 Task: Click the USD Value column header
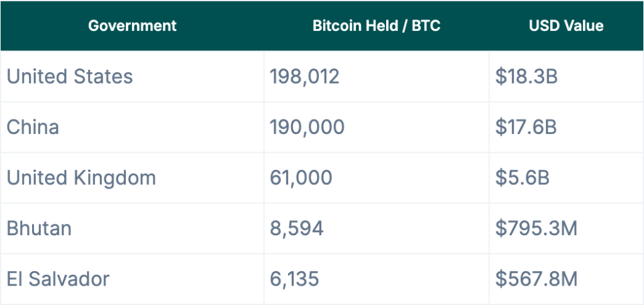click(x=566, y=25)
